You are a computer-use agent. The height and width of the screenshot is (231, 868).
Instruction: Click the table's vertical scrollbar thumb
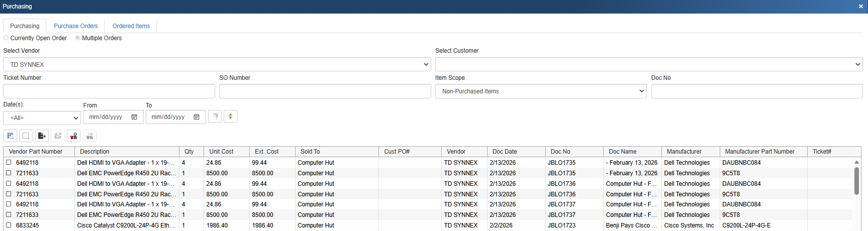pyautogui.click(x=856, y=181)
